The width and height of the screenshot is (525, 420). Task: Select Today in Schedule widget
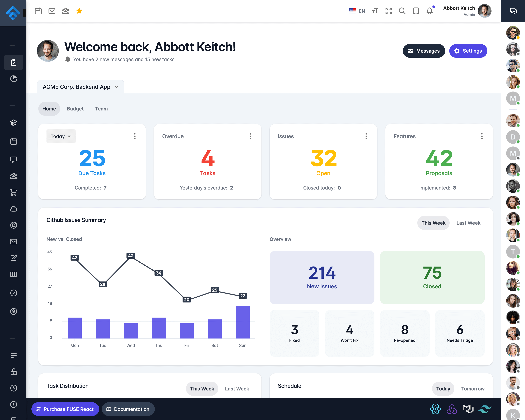tap(443, 389)
